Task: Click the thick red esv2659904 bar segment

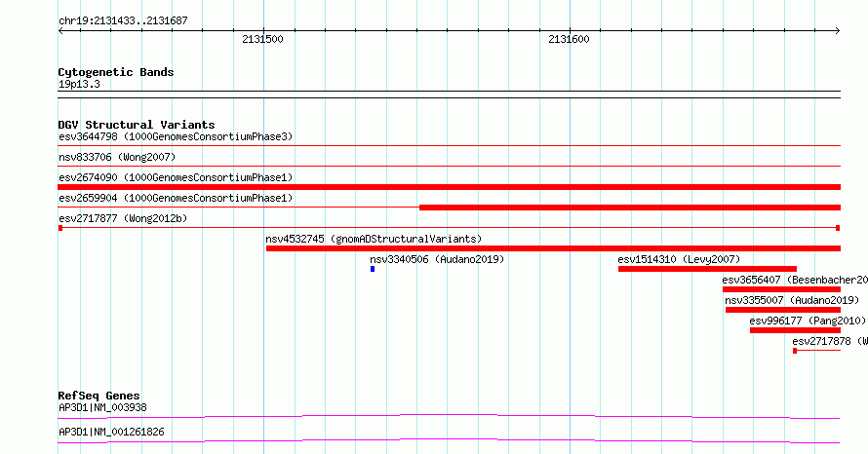Action: pyautogui.click(x=630, y=208)
